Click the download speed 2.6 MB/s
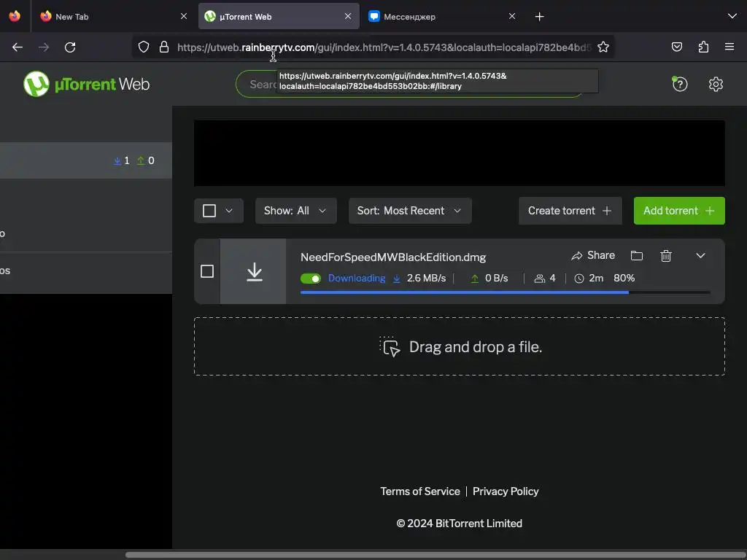Image resolution: width=747 pixels, height=560 pixels. [x=426, y=278]
